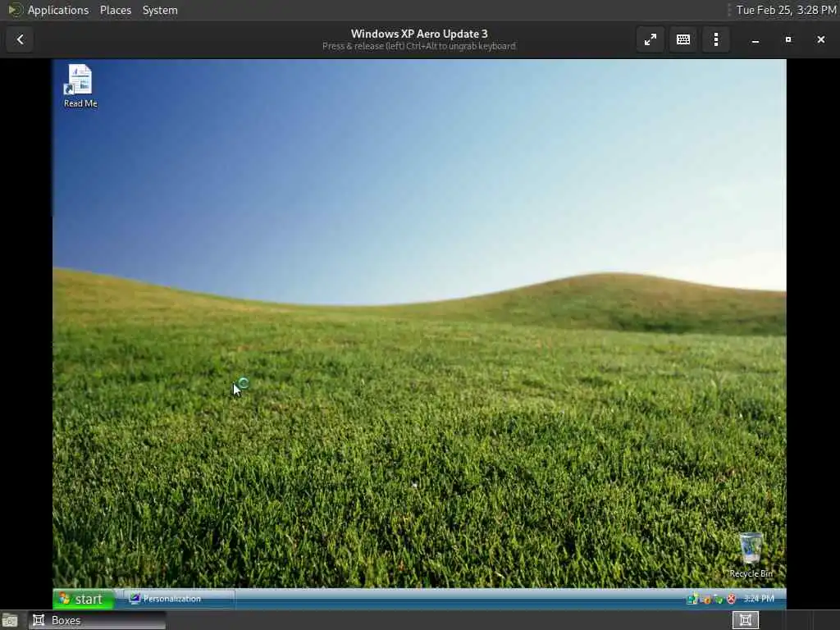The width and height of the screenshot is (840, 630).
Task: Go back to the Boxes collection view
Action: pyautogui.click(x=20, y=39)
